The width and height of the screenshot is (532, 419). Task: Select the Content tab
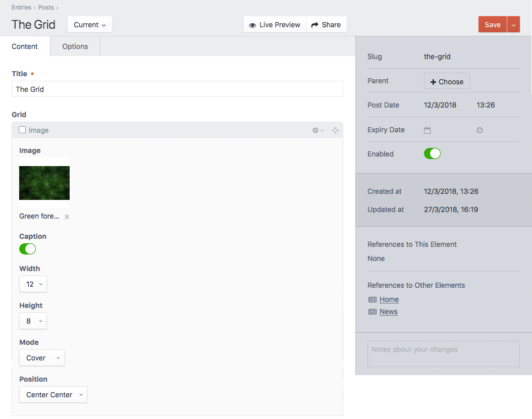[x=25, y=46]
